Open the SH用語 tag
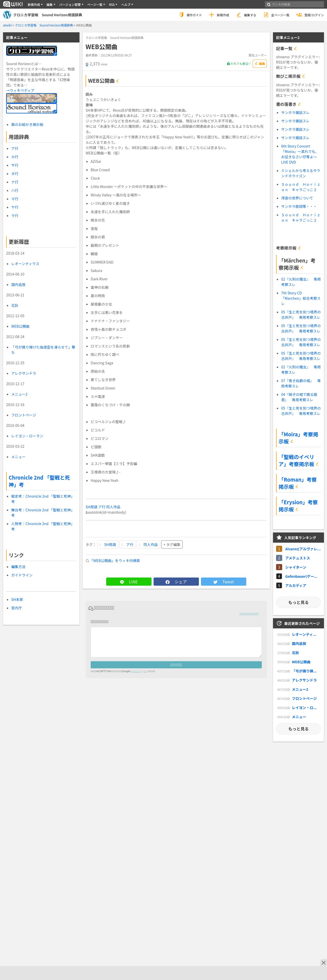Viewport: 327px width, 980px height. 108,544
